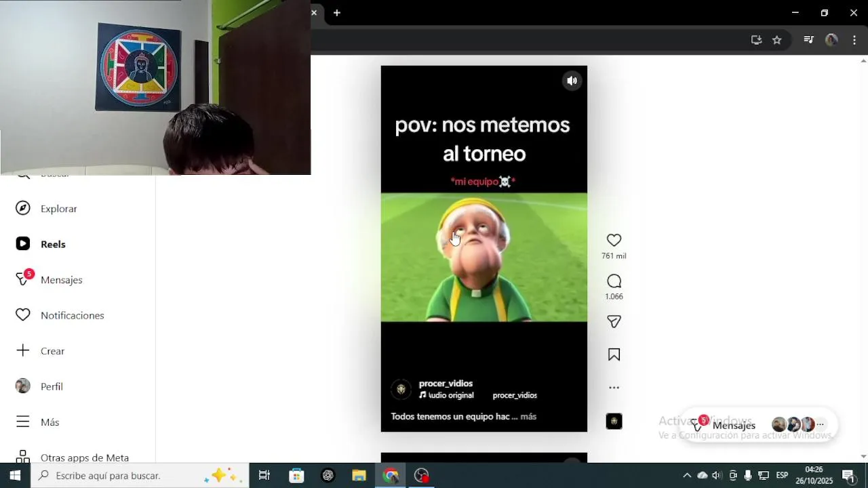Open clock and date flyout
The image size is (868, 488).
[x=814, y=476]
